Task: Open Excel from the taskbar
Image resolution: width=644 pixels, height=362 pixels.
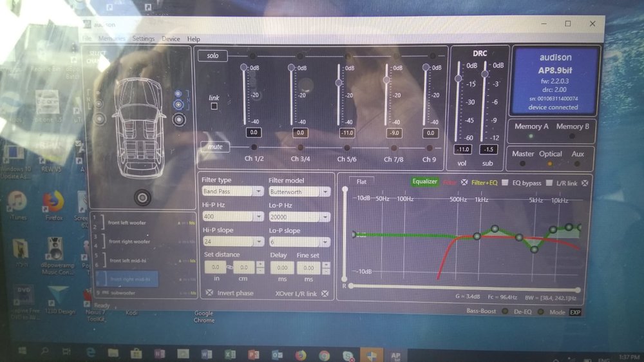Action: [230, 355]
